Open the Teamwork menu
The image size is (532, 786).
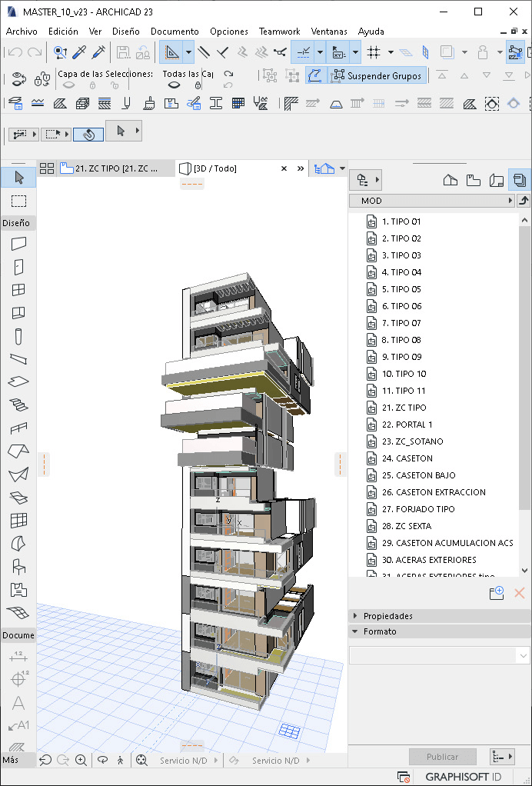(x=280, y=31)
